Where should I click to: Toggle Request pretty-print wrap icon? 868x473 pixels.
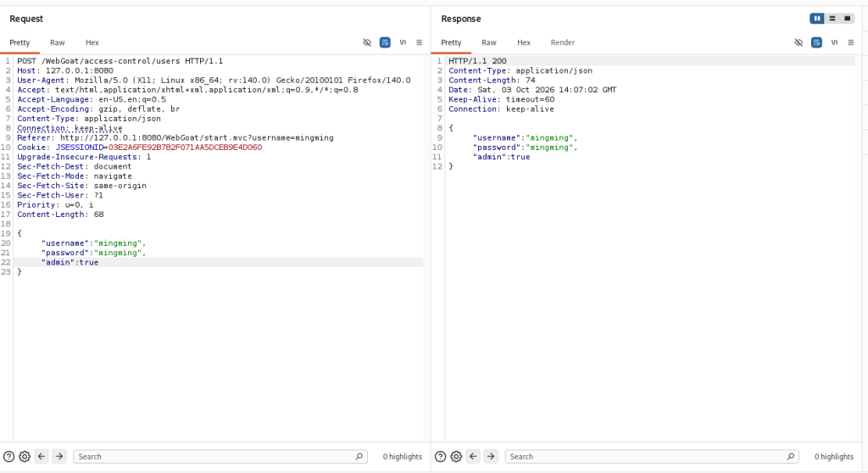[385, 42]
